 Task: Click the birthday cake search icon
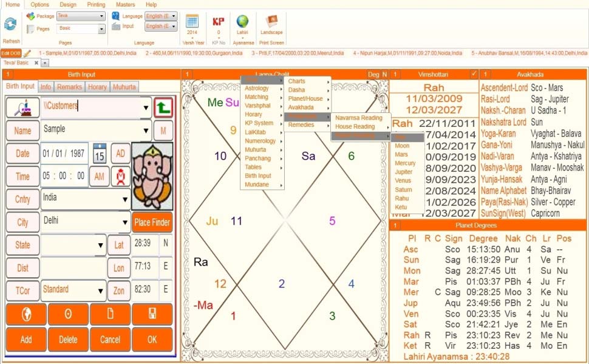tap(23, 108)
